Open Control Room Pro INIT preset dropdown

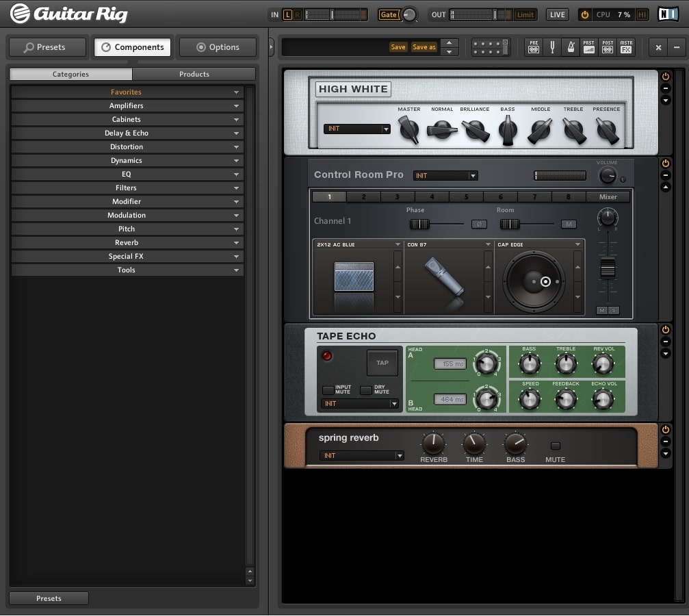tap(445, 175)
